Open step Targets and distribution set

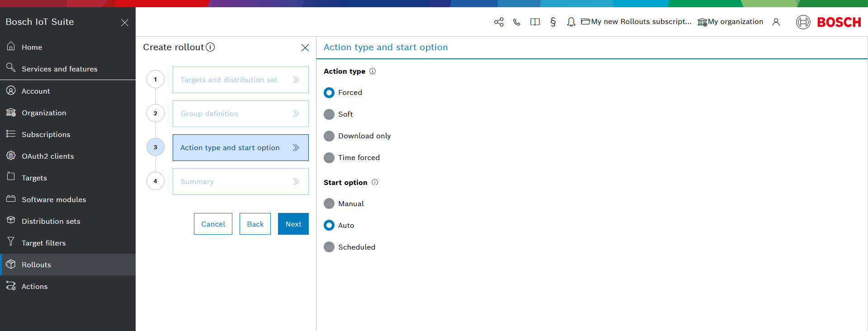click(241, 80)
